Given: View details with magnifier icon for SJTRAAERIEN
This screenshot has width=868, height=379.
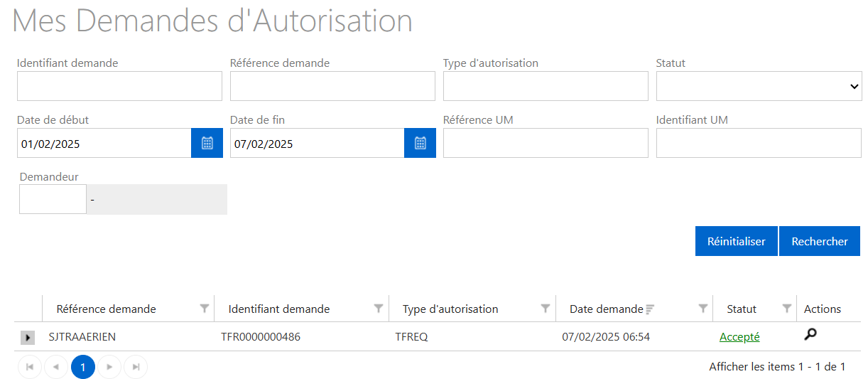Looking at the screenshot, I should (x=810, y=335).
